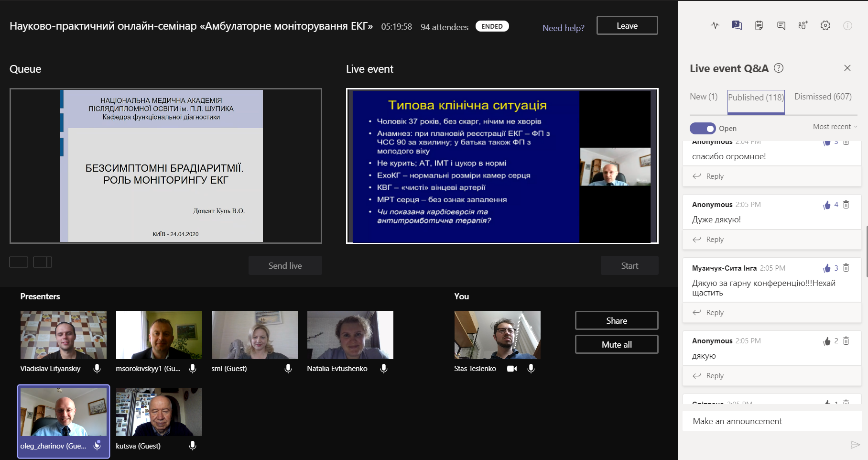
Task: Toggle the Open Q&A switch
Action: coord(703,128)
